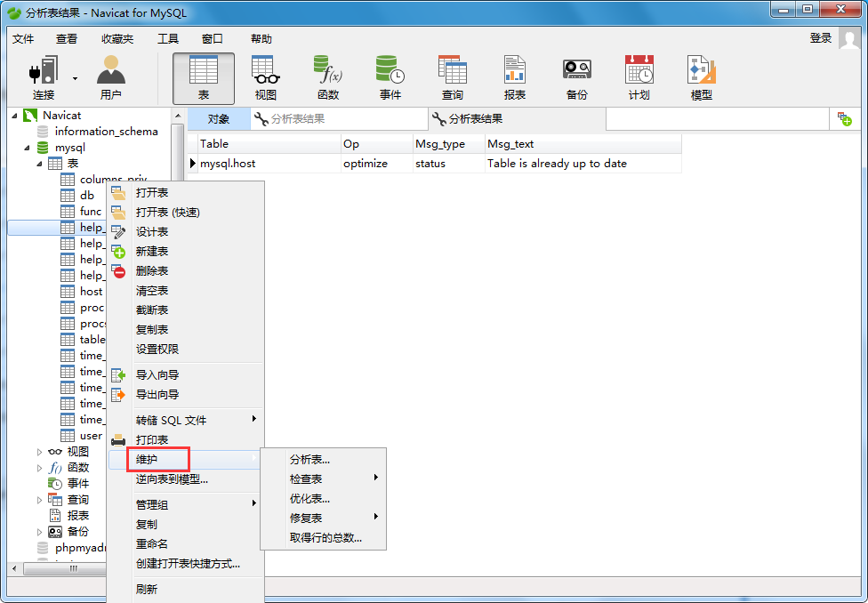Click the 模型 (Model) toolbar icon
This screenshot has height=603, width=868.
(701, 77)
